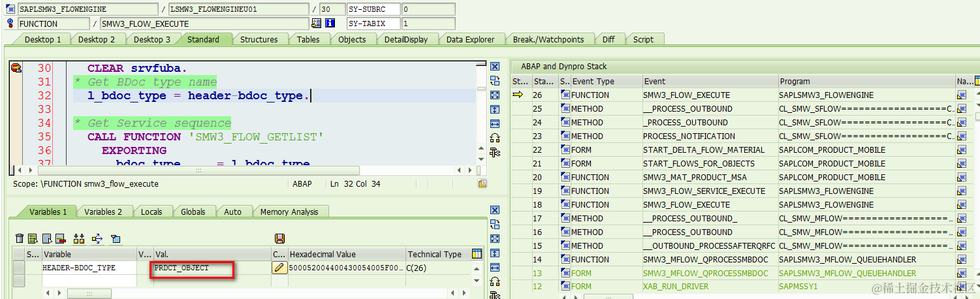Select the HEADER-BDOC_TYPE row selector
Screen dimensions: 980x299
(19, 268)
